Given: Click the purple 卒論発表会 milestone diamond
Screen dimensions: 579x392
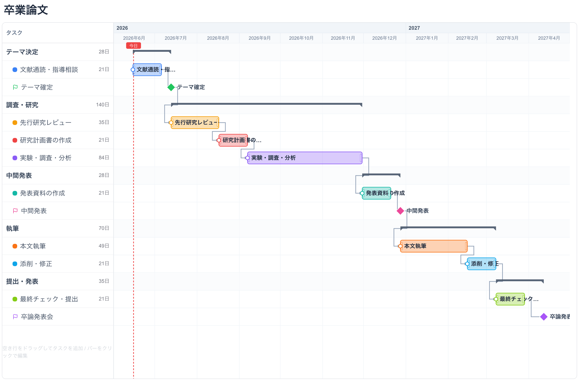Looking at the screenshot, I should pos(544,317).
